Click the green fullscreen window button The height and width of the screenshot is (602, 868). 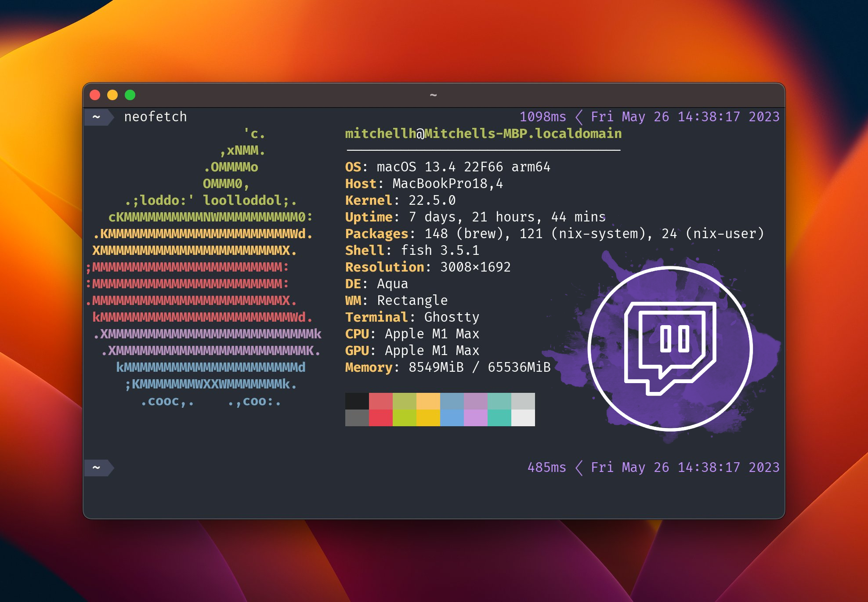point(130,95)
